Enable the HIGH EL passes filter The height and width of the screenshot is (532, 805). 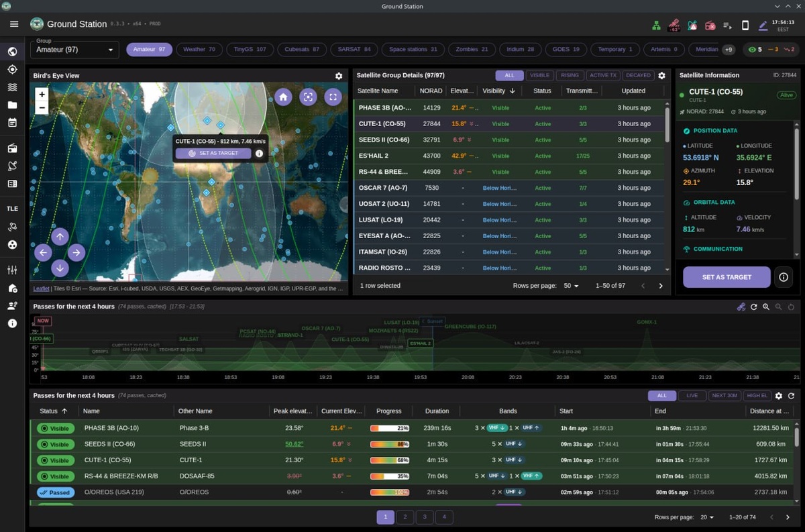pyautogui.click(x=757, y=396)
